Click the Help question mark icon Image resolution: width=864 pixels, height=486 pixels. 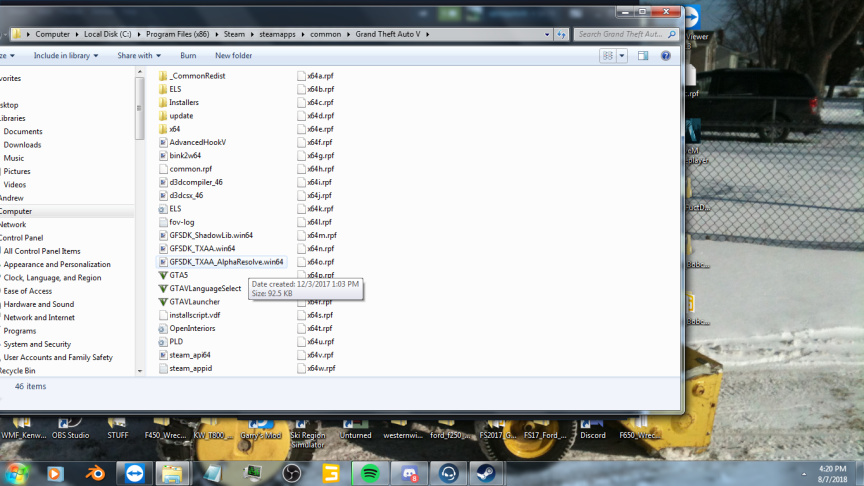click(x=666, y=56)
